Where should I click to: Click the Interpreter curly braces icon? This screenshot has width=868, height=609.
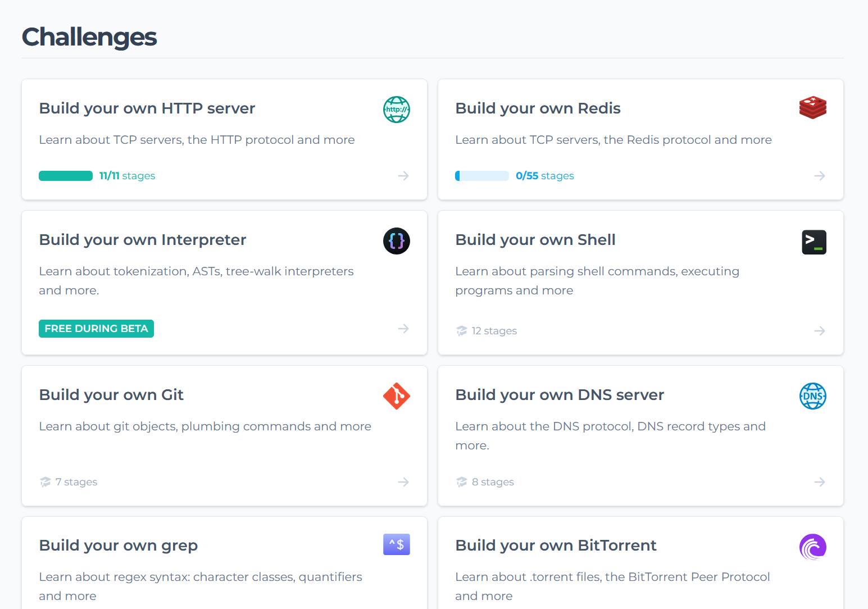coord(396,241)
